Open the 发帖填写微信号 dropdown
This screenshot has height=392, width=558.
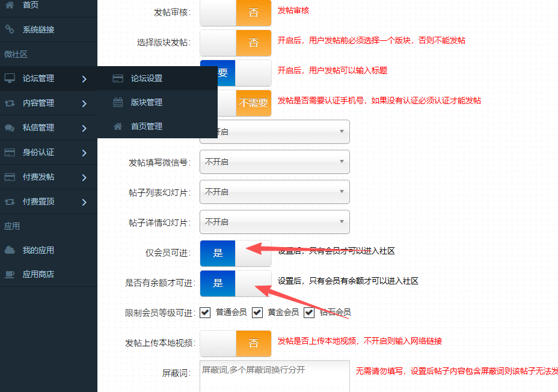(x=275, y=162)
